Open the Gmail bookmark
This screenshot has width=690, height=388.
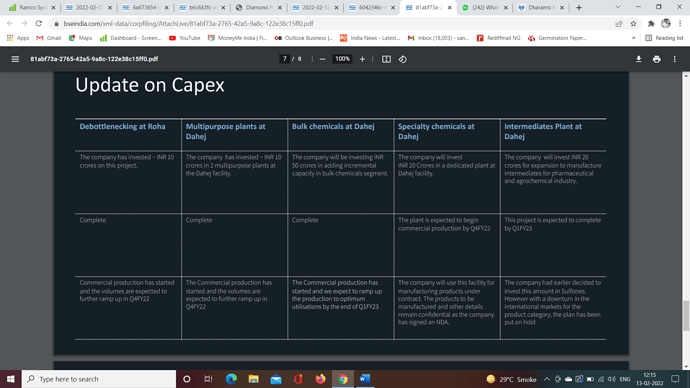(49, 38)
